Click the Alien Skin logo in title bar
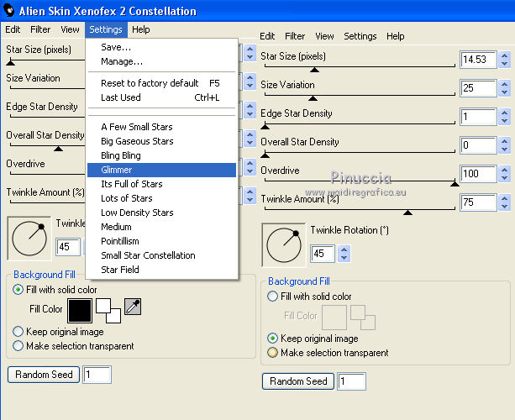The width and height of the screenshot is (515, 420). coord(10,11)
